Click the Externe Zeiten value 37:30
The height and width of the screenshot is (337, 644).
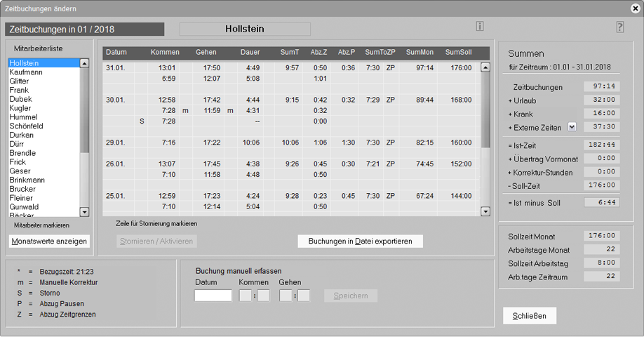click(x=602, y=126)
